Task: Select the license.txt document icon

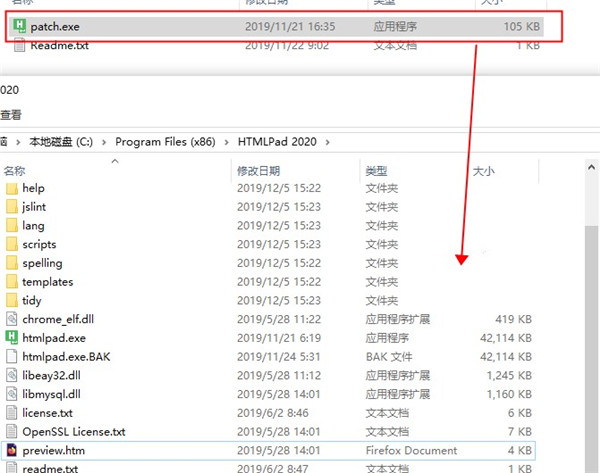Action: (12, 413)
